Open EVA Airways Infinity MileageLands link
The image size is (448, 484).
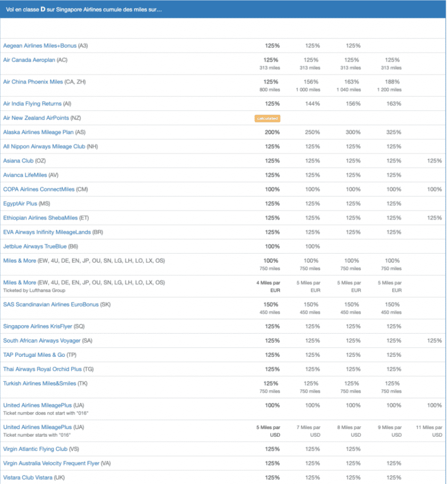tap(47, 232)
